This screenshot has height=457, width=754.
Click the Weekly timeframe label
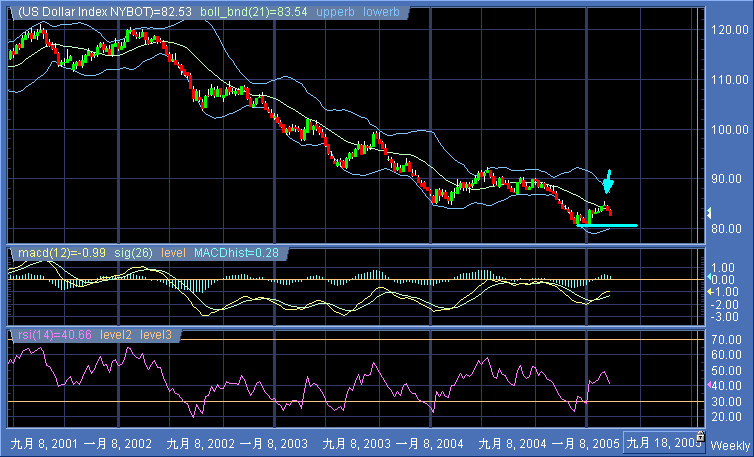pyautogui.click(x=729, y=443)
